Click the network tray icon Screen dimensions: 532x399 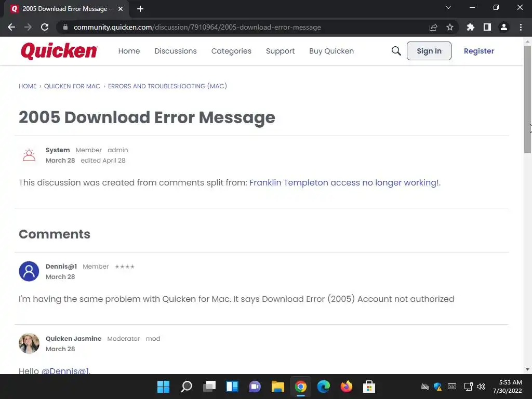coord(469,387)
